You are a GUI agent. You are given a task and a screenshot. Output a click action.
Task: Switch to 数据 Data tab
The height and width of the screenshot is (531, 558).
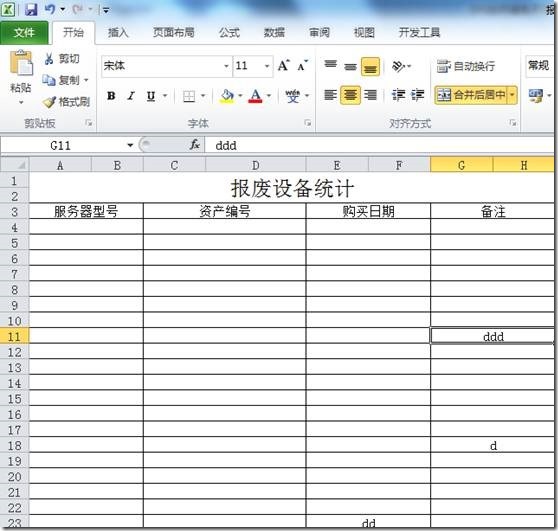(x=274, y=33)
